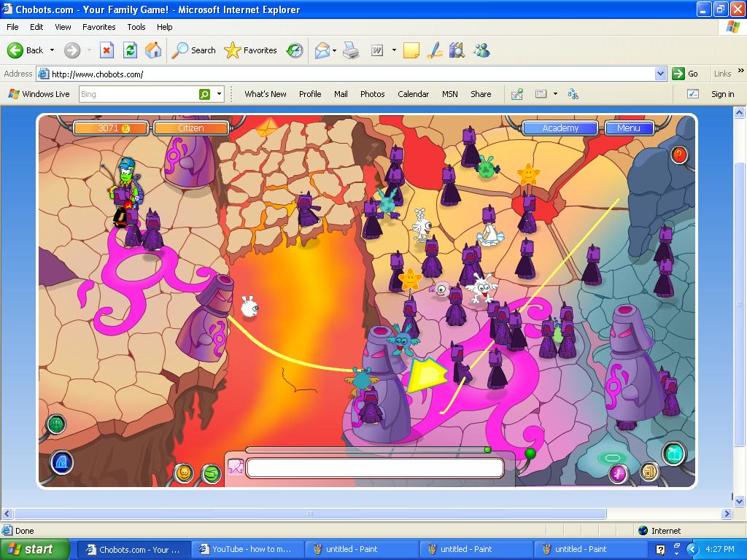Open the Help menu
747x560 pixels.
(x=164, y=27)
